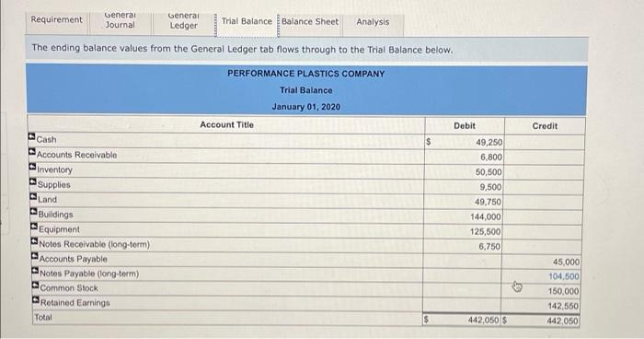Click the Credit column header
The height and width of the screenshot is (339, 644).
(545, 126)
